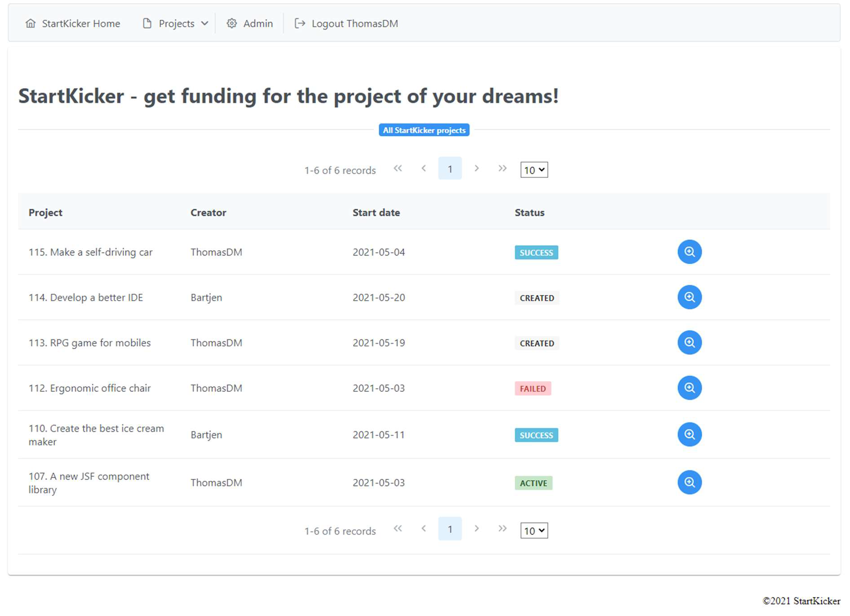The width and height of the screenshot is (850, 616).
Task: Click the Project column header
Action: point(45,213)
